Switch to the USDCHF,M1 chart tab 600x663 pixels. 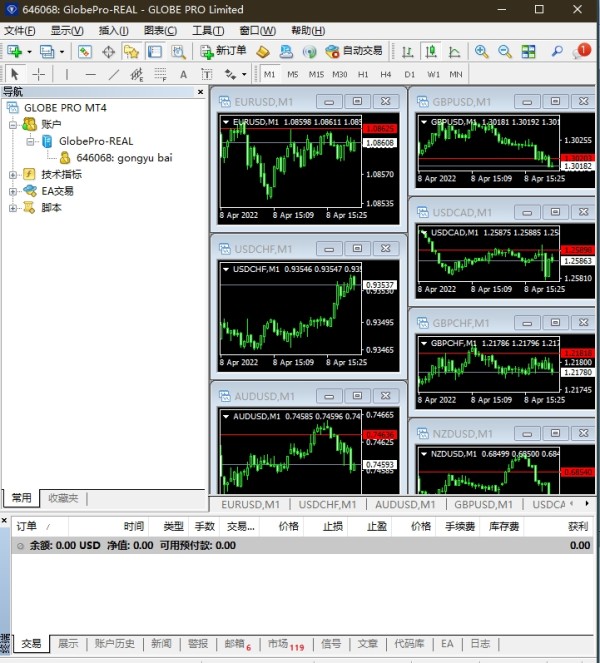(327, 504)
